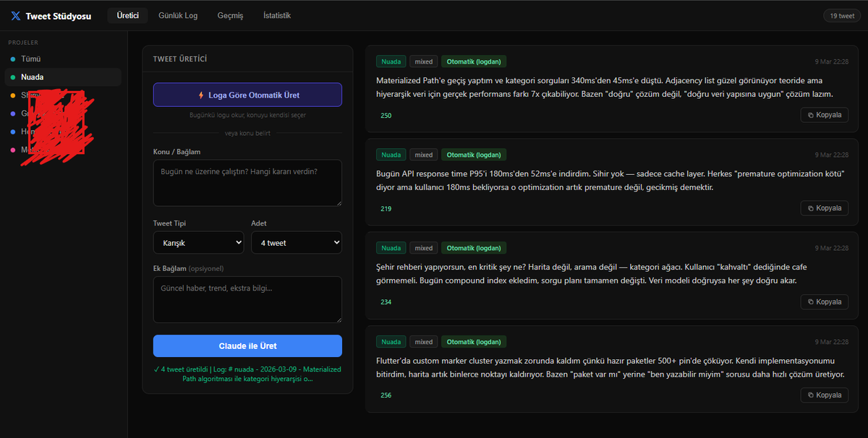The height and width of the screenshot is (438, 868).
Task: Click copy icon in Materialized Path tweet's Kopyala
Action: pos(811,115)
